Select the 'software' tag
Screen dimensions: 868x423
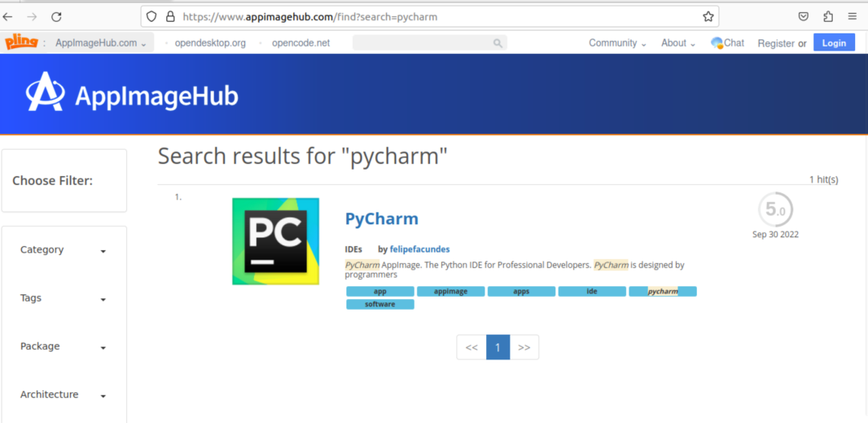click(380, 305)
